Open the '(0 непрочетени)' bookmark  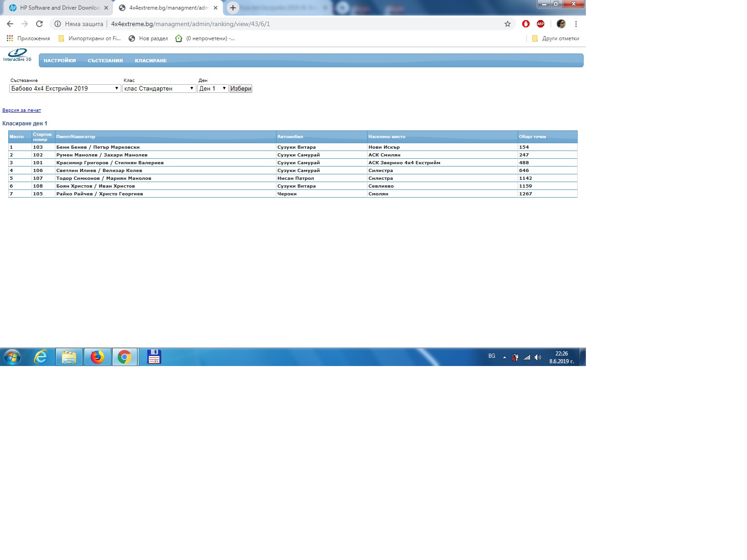(205, 38)
